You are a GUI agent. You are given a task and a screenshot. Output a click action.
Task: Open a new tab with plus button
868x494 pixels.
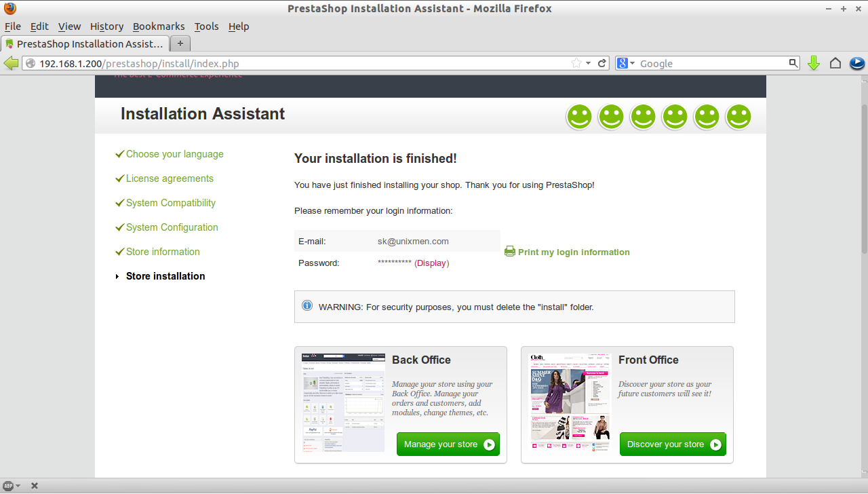[x=180, y=43]
